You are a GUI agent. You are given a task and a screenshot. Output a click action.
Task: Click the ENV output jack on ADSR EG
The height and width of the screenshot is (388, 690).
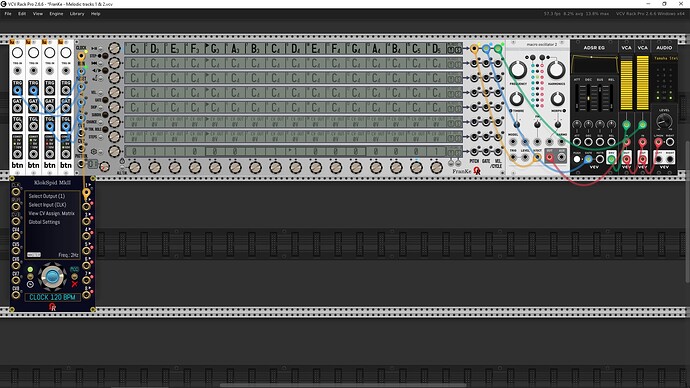pos(611,159)
